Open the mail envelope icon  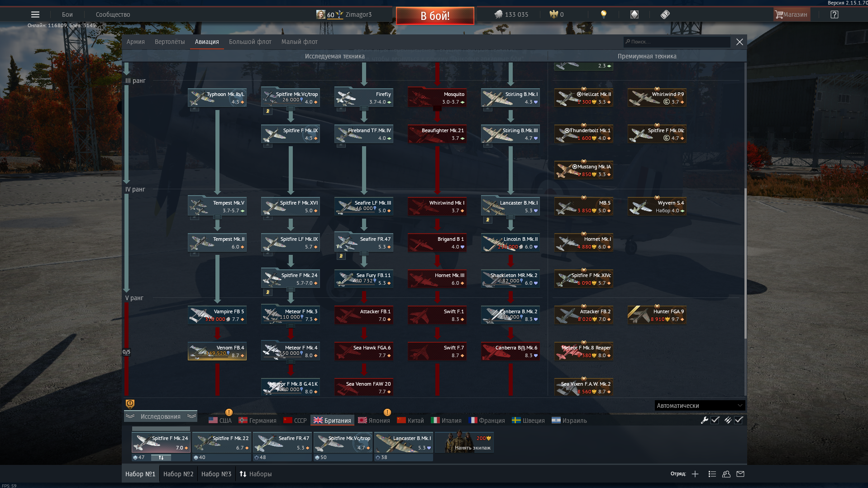(740, 474)
